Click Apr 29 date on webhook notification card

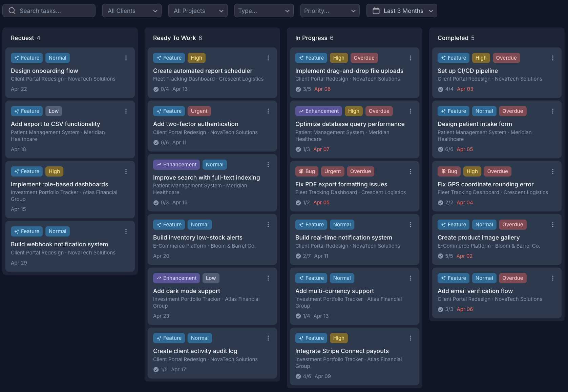[19, 263]
